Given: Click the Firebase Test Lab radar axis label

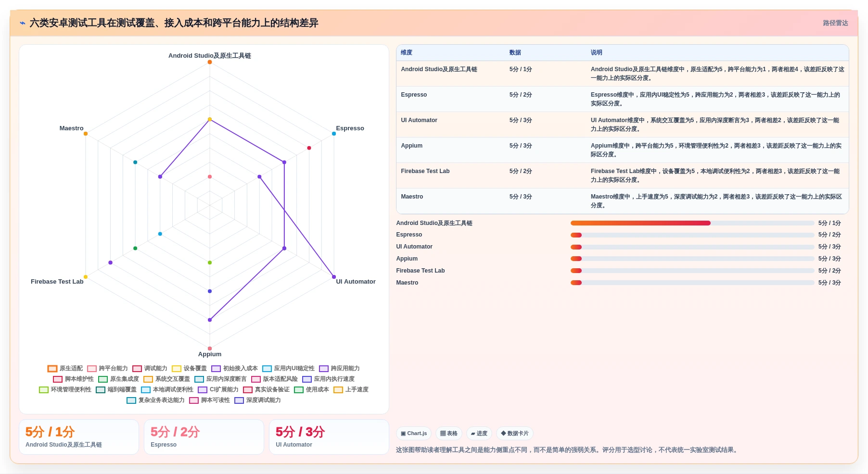Looking at the screenshot, I should (57, 282).
